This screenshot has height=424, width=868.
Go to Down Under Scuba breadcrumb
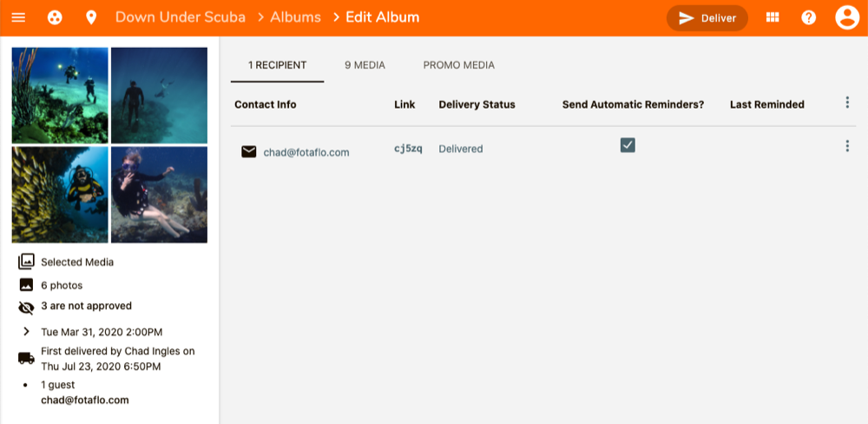[x=181, y=17]
